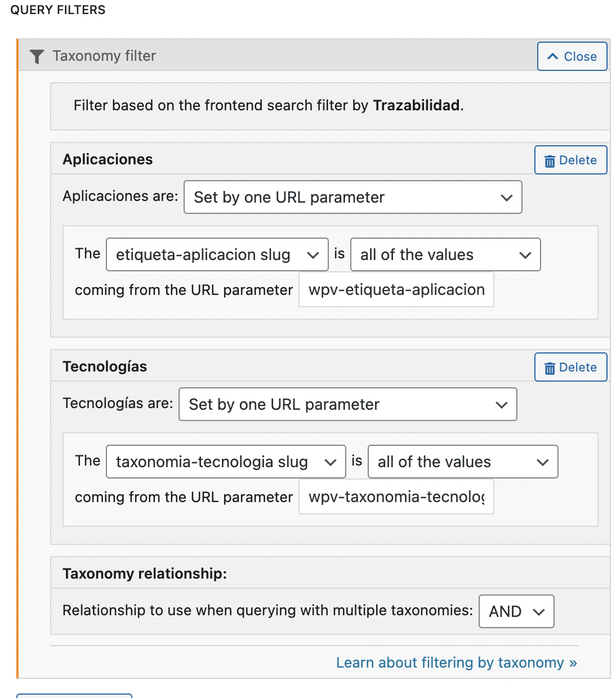Click the funnel icon beside Taxonomy filter
Viewport: 616px width, 698px height.
37,56
